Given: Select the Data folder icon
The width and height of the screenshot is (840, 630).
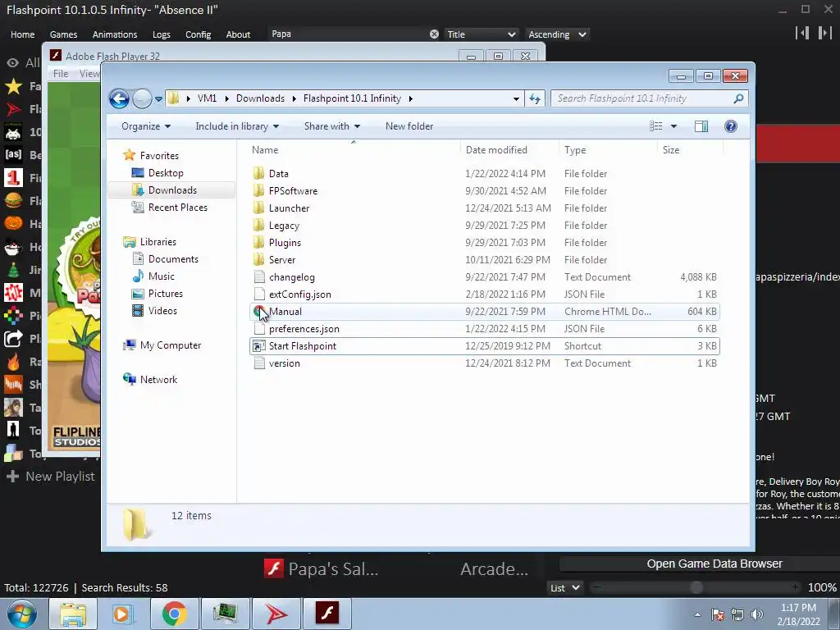Looking at the screenshot, I should (258, 174).
